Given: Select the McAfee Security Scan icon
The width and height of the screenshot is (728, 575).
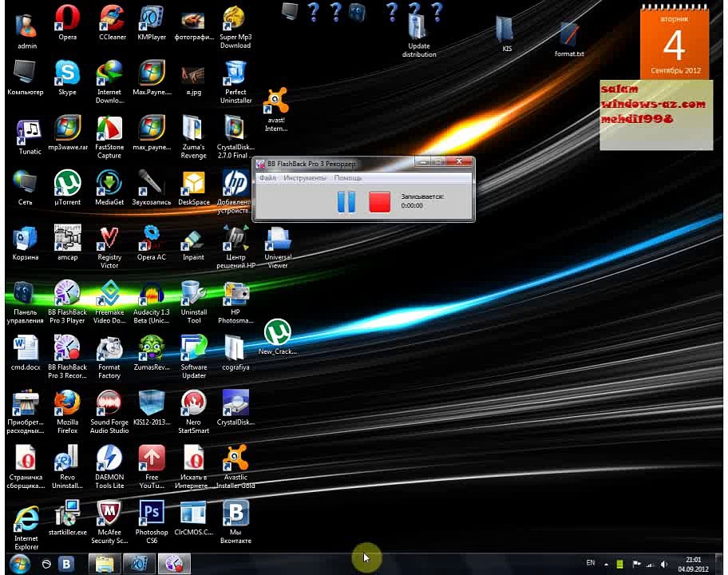Looking at the screenshot, I should [109, 522].
